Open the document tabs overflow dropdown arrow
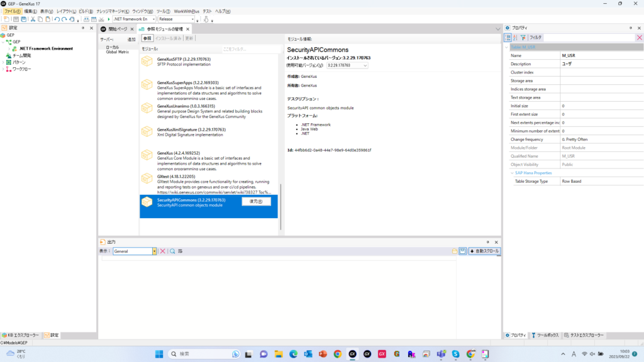Screen dimensions: 644x362 (x=498, y=29)
